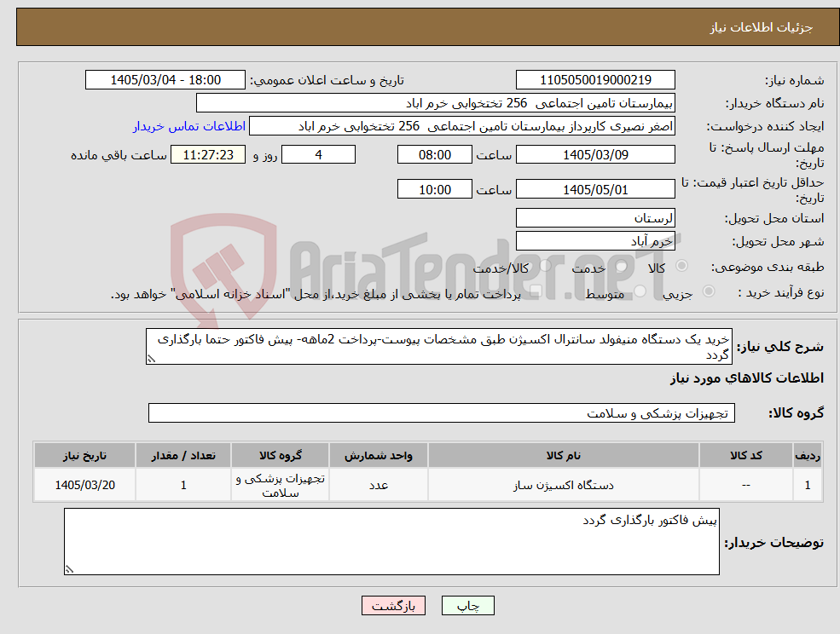Click the unit cell عدد

point(379,485)
